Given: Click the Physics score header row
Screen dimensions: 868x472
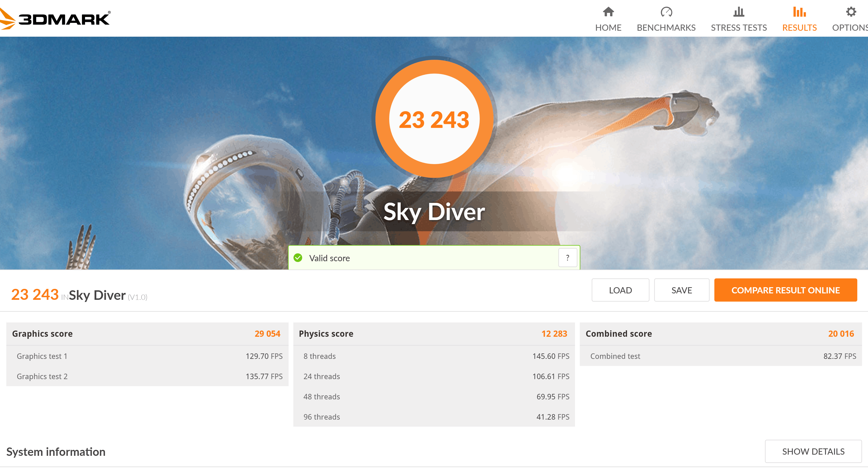Looking at the screenshot, I should 434,334.
